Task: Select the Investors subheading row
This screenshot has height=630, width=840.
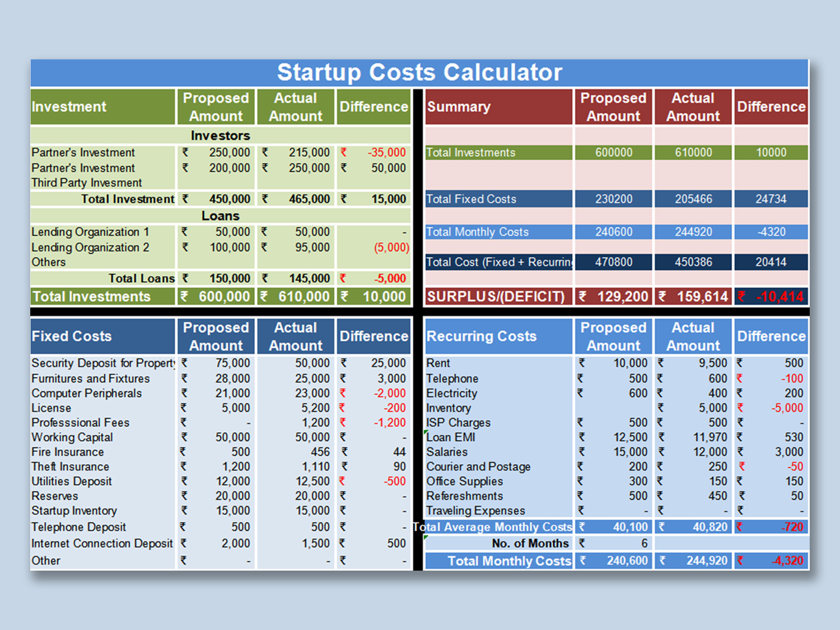Action: click(x=221, y=136)
